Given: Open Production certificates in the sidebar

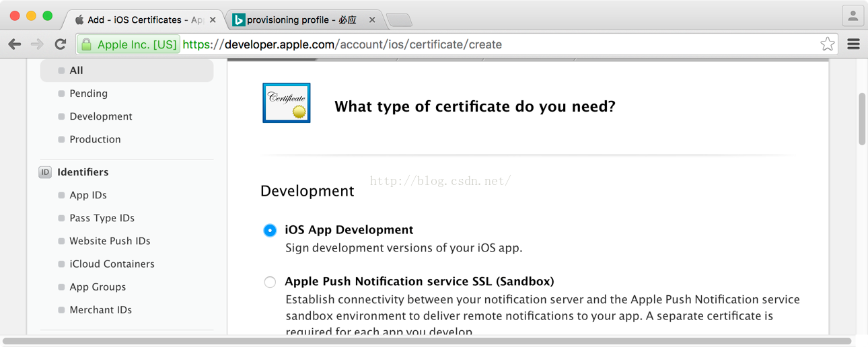Looking at the screenshot, I should (96, 139).
